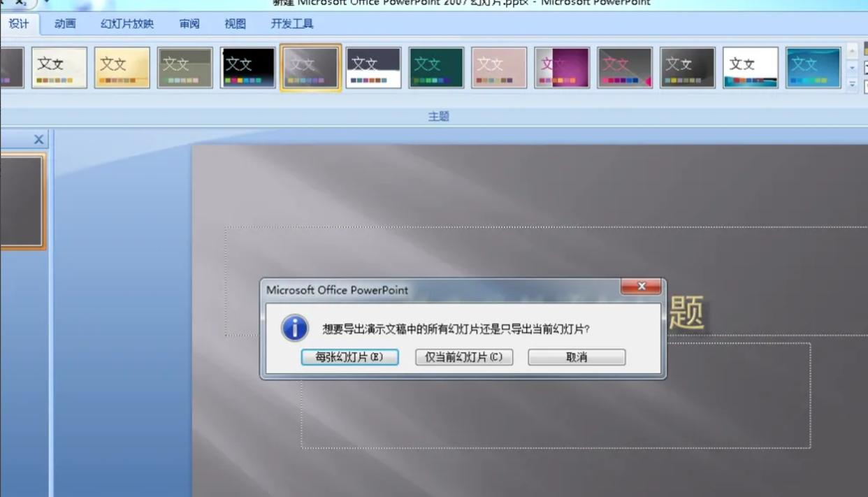
Task: Apply the yellow-orange theme thumbnail
Action: click(122, 68)
